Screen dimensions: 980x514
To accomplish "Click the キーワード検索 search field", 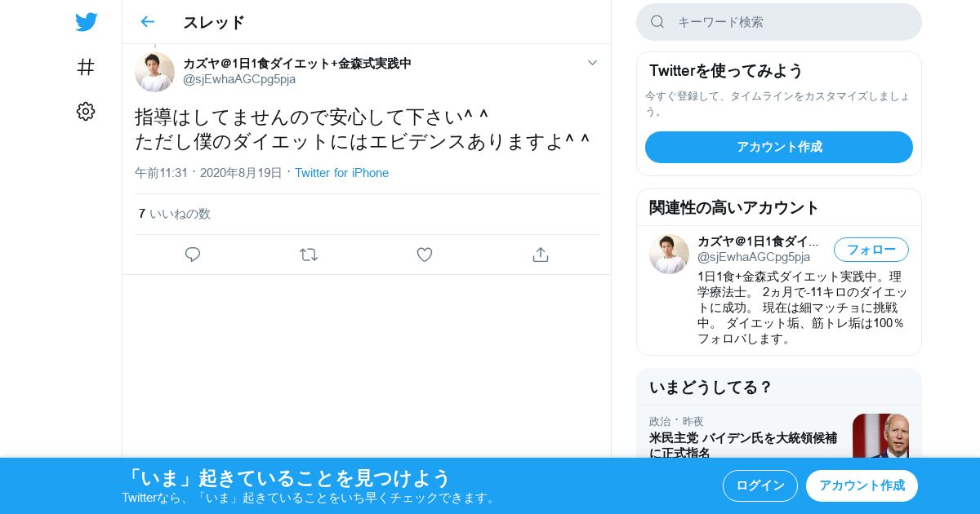I will pyautogui.click(x=779, y=22).
